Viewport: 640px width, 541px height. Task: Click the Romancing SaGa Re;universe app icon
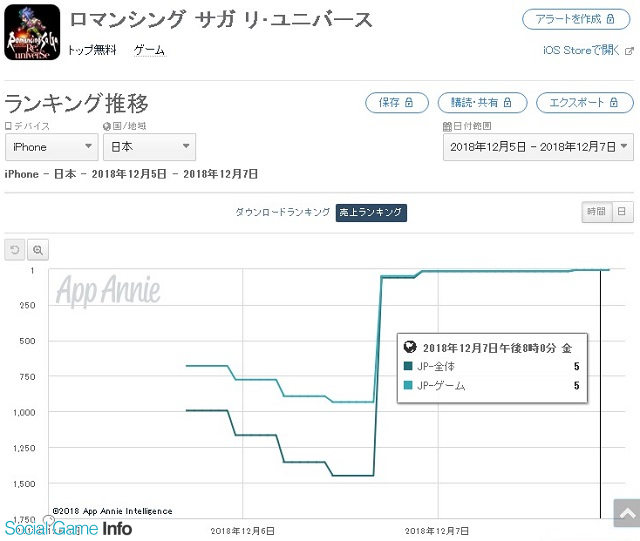coord(32,32)
